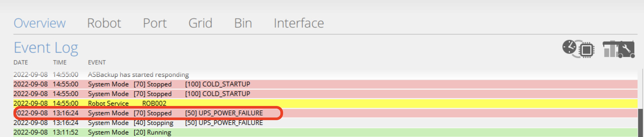
Task: Click the event log vertical scrollbar
Action: tap(641, 123)
